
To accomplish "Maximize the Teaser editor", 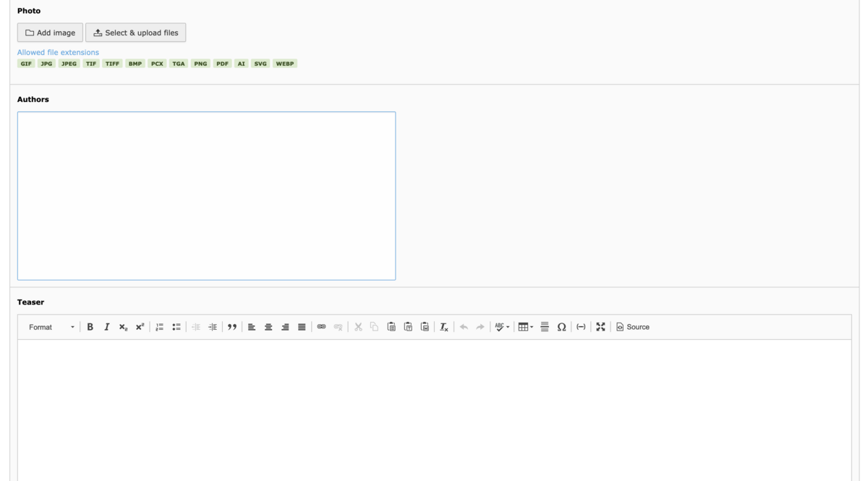I will 600,327.
